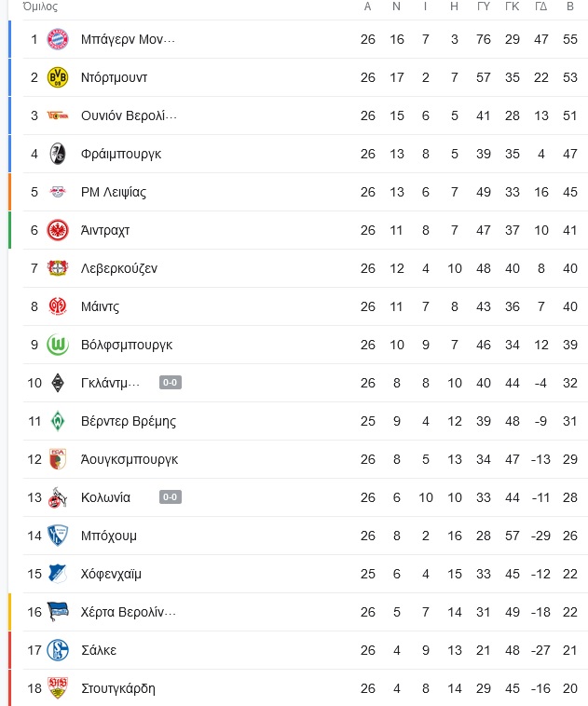Click the Union Berlin team logo
This screenshot has height=706, width=588.
(58, 115)
